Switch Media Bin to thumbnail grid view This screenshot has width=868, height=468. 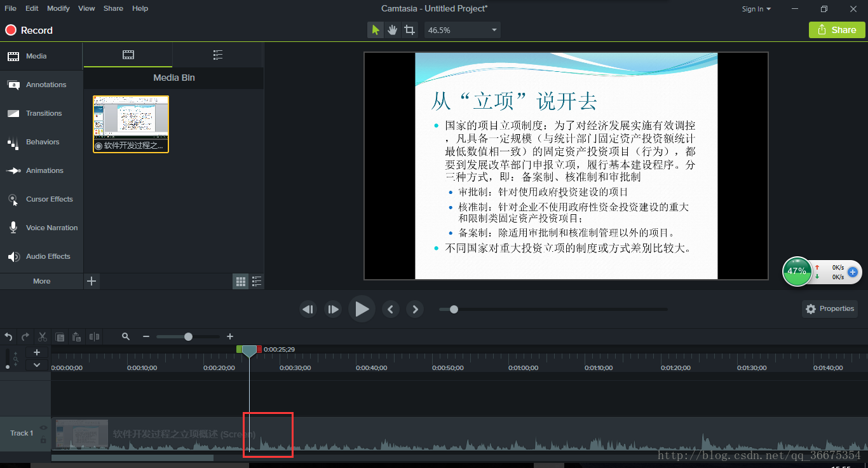coord(241,281)
